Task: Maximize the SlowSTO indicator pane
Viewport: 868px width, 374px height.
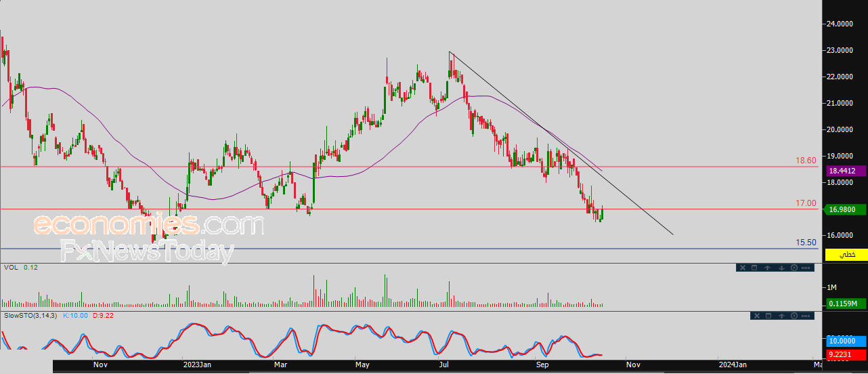Action: (768, 316)
